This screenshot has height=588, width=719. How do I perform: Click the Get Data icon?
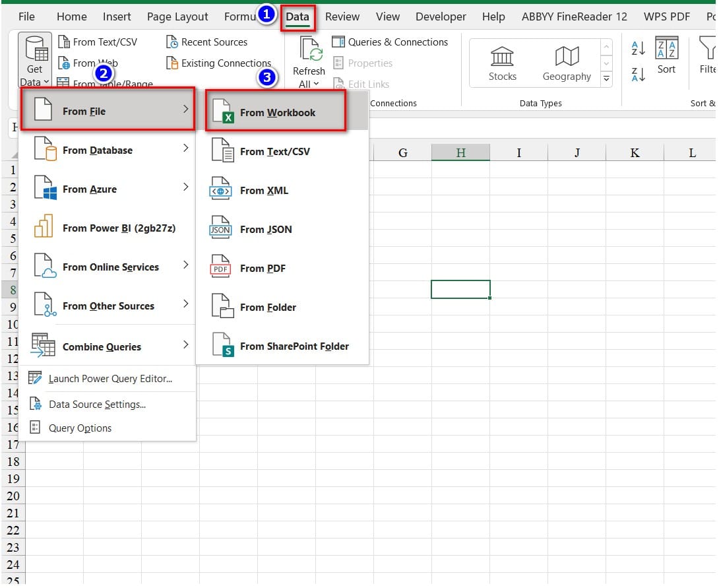click(34, 50)
